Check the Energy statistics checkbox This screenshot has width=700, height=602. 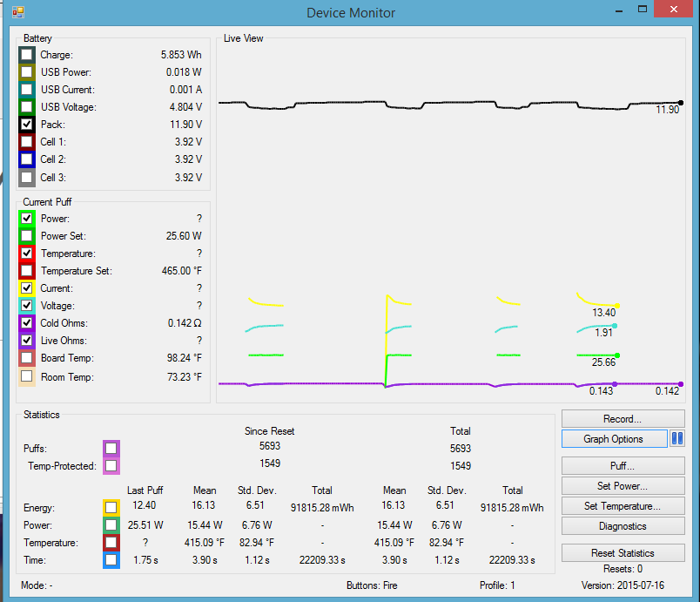(111, 508)
